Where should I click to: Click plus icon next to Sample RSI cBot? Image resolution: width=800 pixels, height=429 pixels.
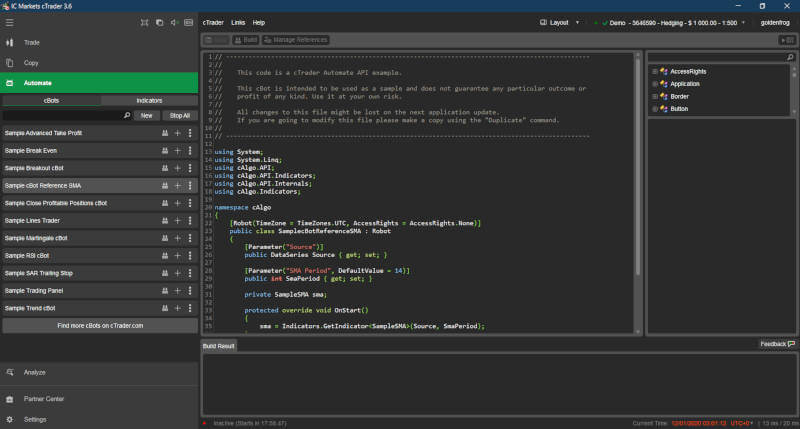(177, 256)
